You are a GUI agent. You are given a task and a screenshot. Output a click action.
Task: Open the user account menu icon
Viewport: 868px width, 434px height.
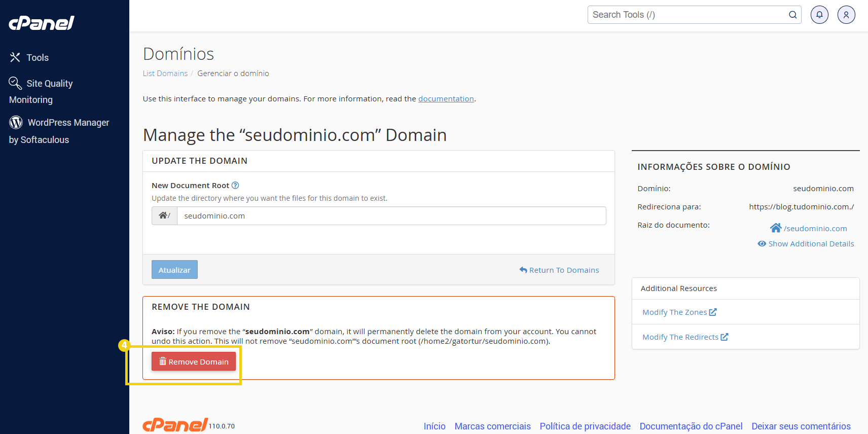pos(846,15)
